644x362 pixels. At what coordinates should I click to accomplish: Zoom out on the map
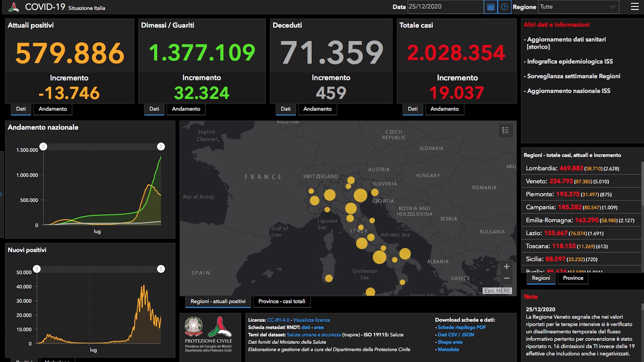pos(507,278)
